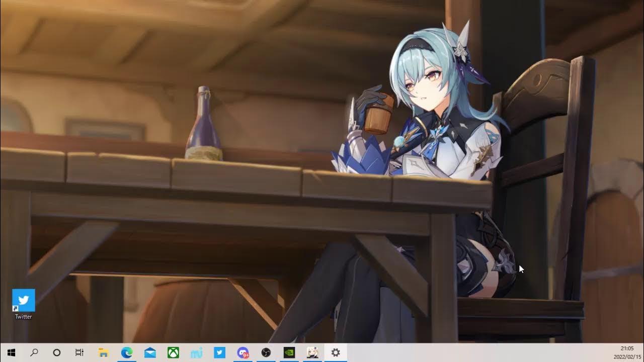This screenshot has height=362, width=644.
Task: Open Xbox app from taskbar
Action: [173, 353]
